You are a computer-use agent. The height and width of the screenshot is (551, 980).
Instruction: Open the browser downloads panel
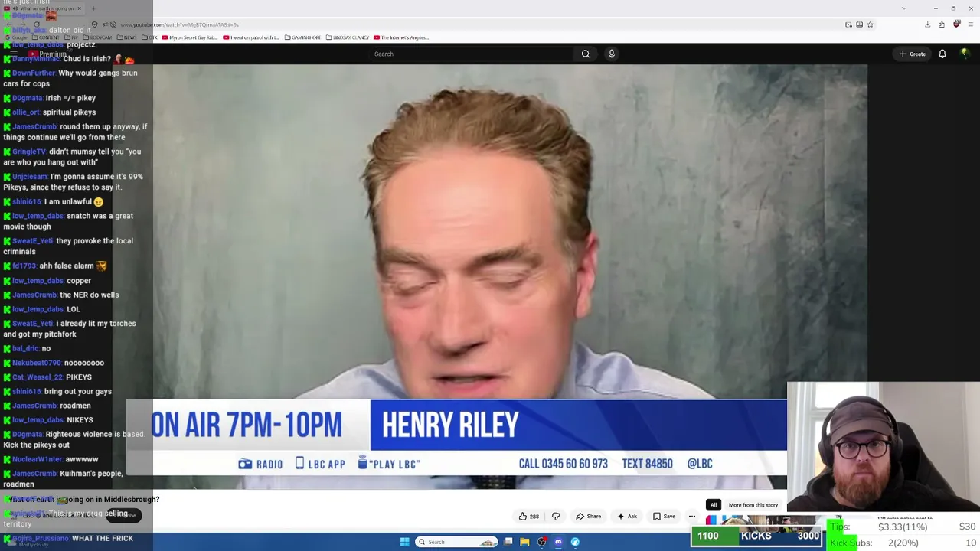pyautogui.click(x=927, y=24)
